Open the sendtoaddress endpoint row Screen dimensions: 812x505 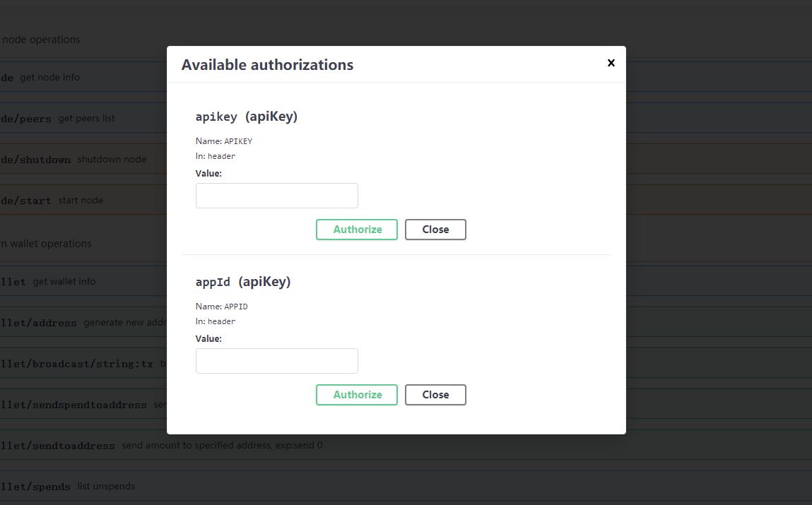pos(406,444)
